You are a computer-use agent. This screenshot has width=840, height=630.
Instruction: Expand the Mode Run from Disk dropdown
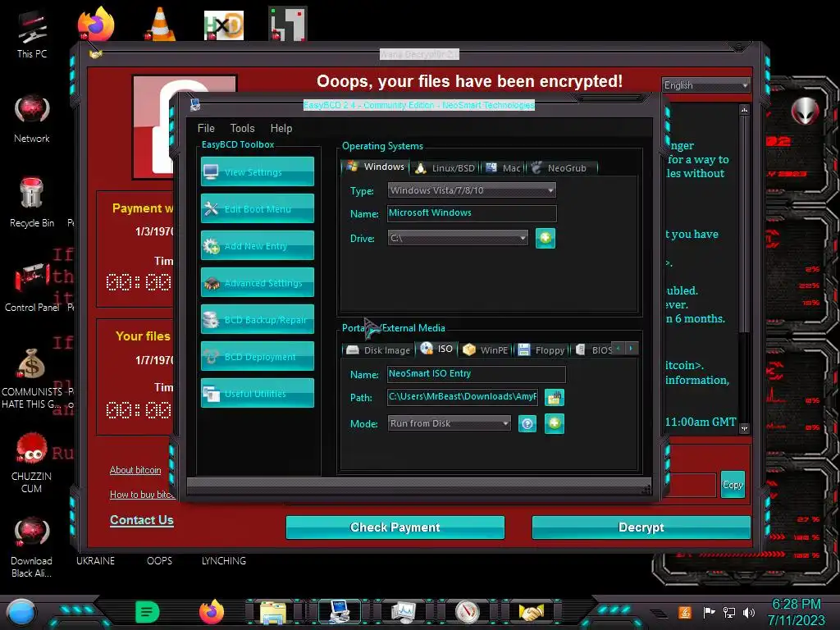click(449, 423)
